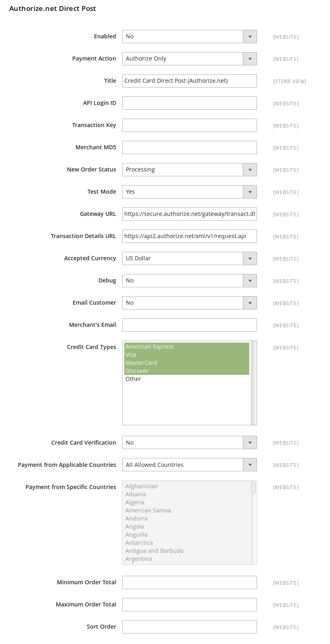Click the Maximum Order Total field
330x644 pixels.
(x=190, y=604)
